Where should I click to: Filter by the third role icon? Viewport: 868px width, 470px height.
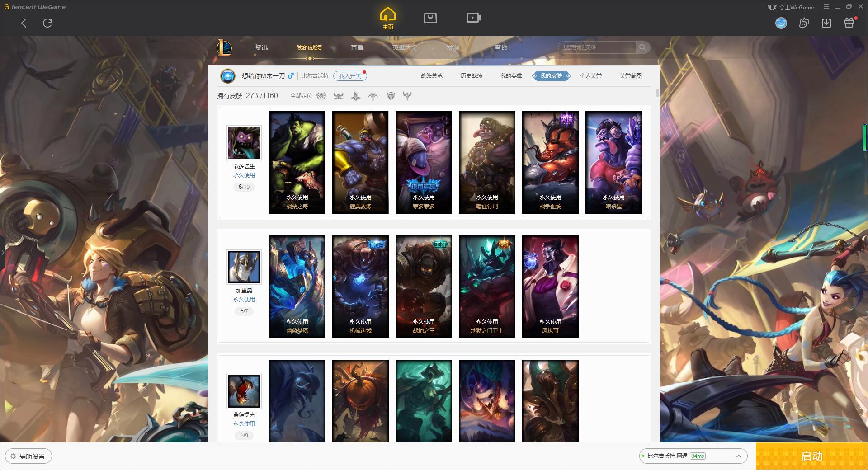click(x=356, y=96)
